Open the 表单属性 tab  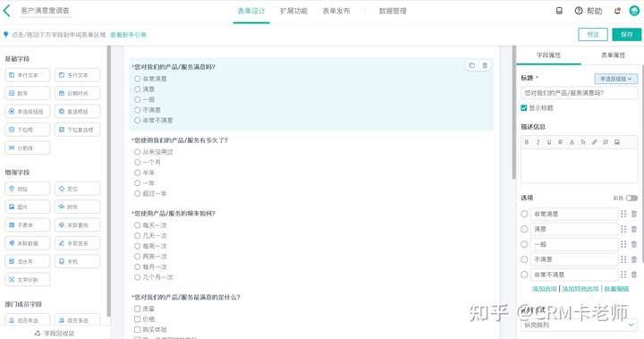(x=613, y=55)
